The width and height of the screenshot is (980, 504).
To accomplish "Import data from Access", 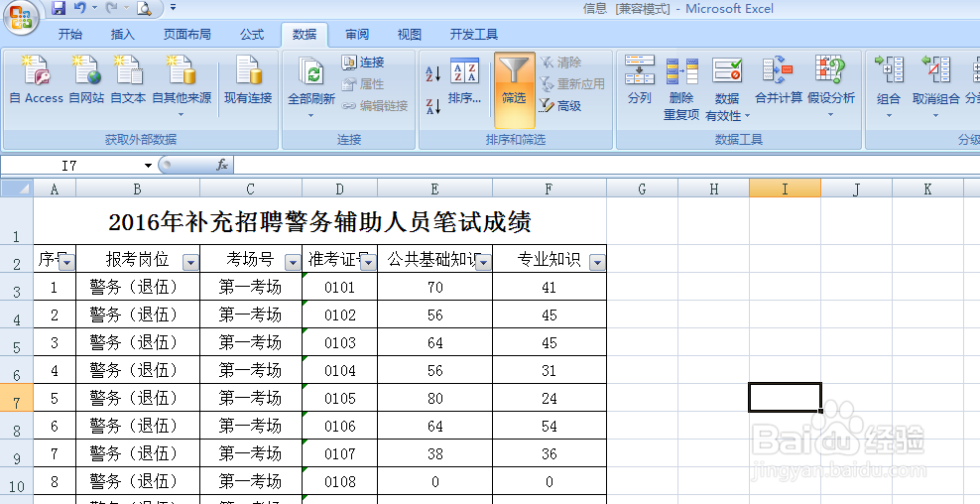I will 37,78.
